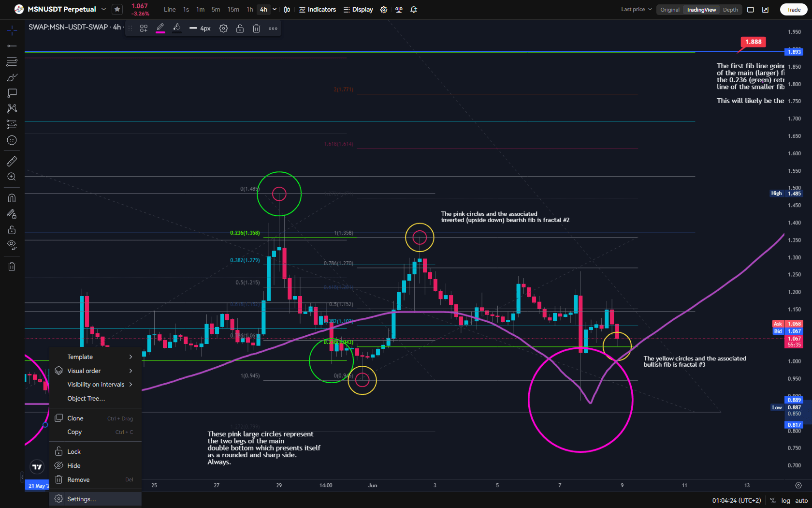Open chart in fullscreen popout

pyautogui.click(x=766, y=10)
